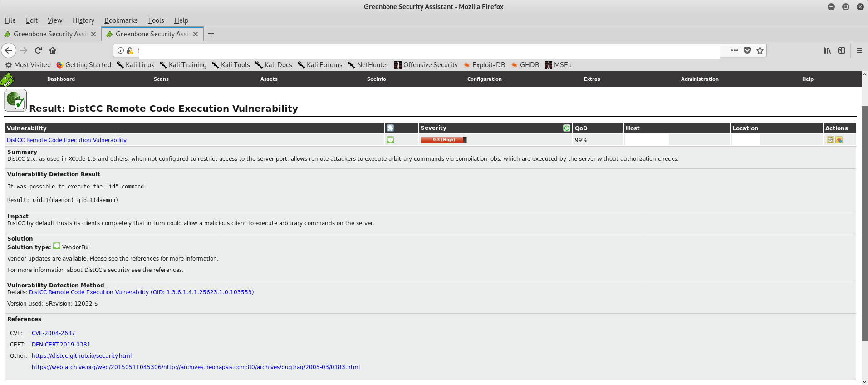Open the DFN-CERT-2019-0381 link
The image size is (868, 385).
tap(61, 345)
